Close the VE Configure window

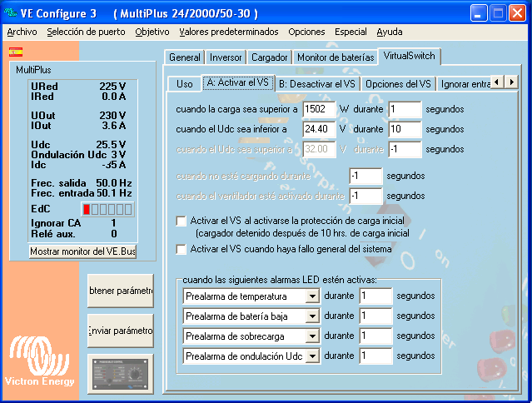(x=517, y=13)
